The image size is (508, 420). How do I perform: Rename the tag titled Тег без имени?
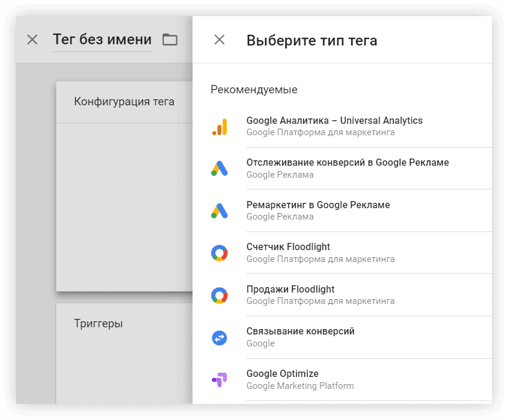click(x=102, y=39)
